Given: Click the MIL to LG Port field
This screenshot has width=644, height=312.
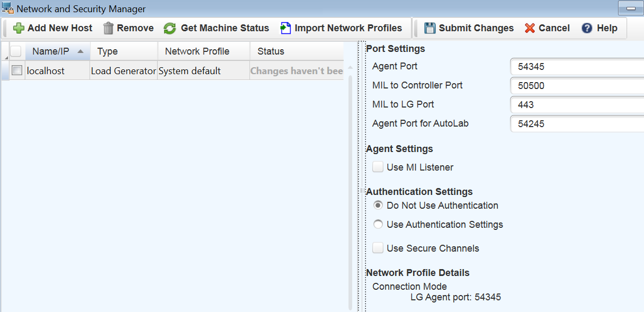Looking at the screenshot, I should click(x=577, y=105).
